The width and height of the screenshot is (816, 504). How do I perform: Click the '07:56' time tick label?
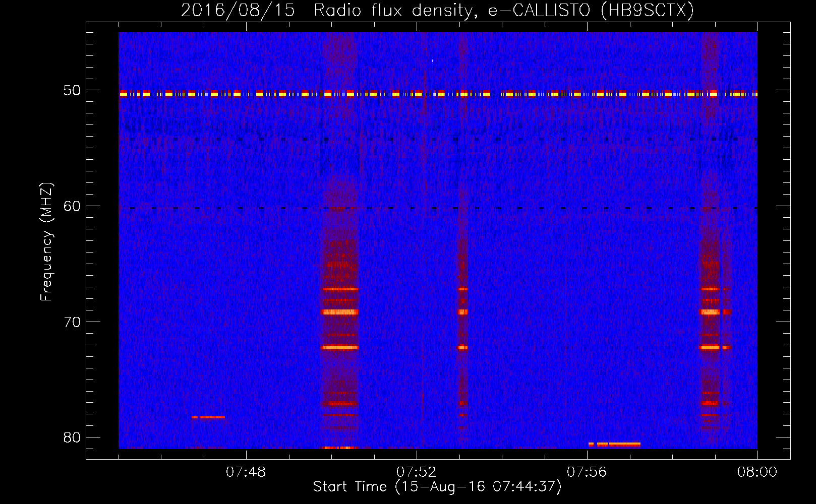(x=587, y=472)
